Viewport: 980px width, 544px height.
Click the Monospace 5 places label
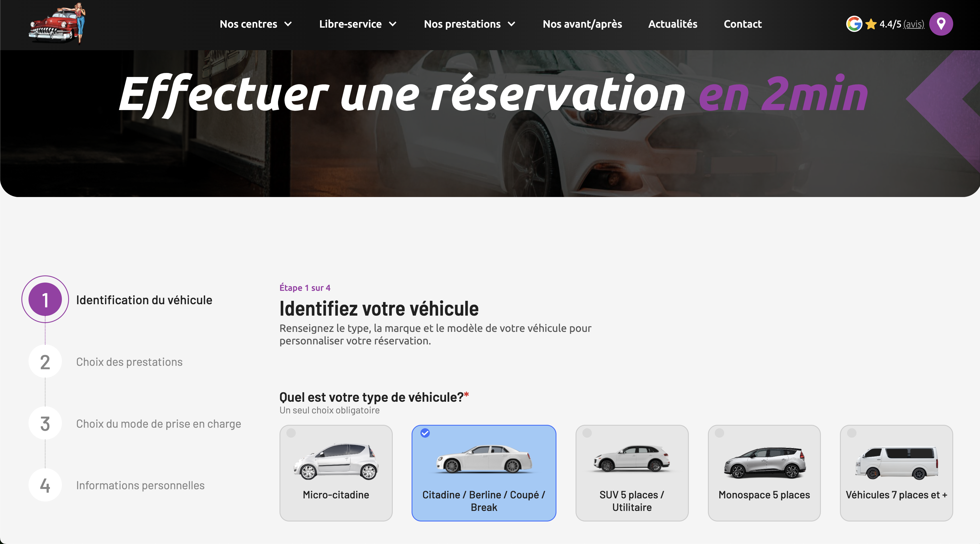click(x=764, y=495)
